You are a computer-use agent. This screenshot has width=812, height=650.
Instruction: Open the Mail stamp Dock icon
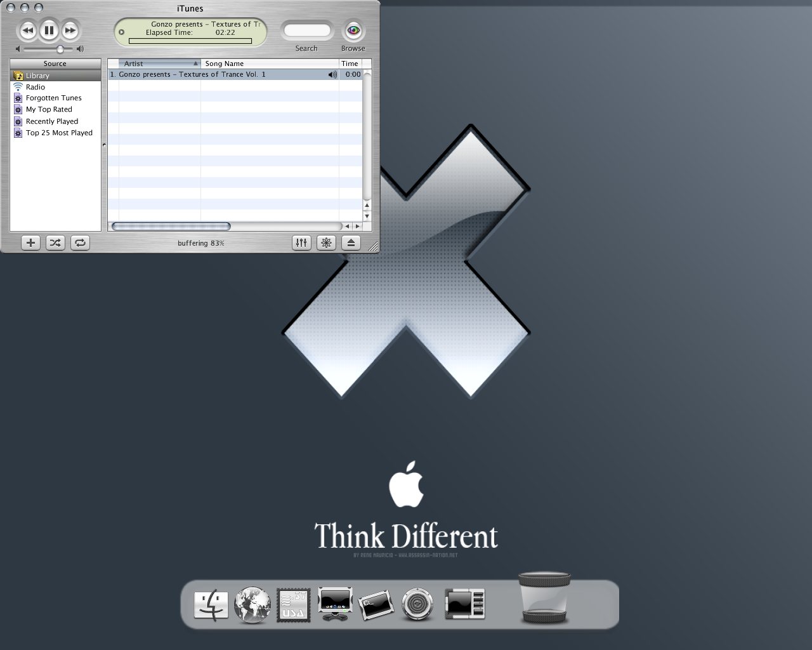294,605
